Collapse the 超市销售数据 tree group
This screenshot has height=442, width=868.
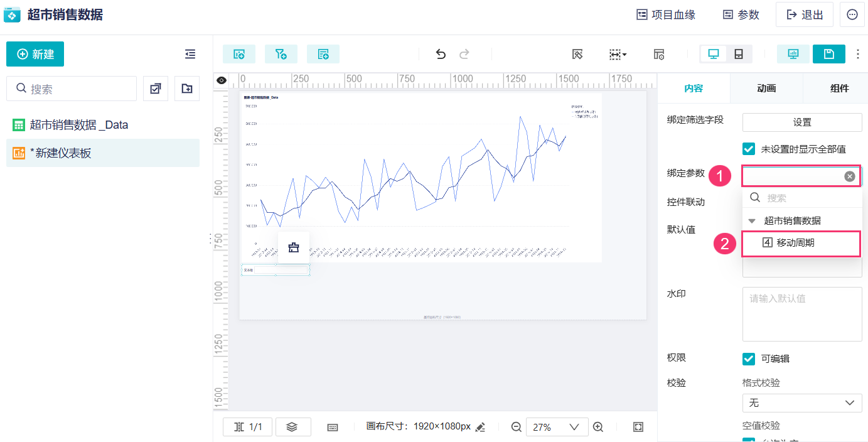752,221
